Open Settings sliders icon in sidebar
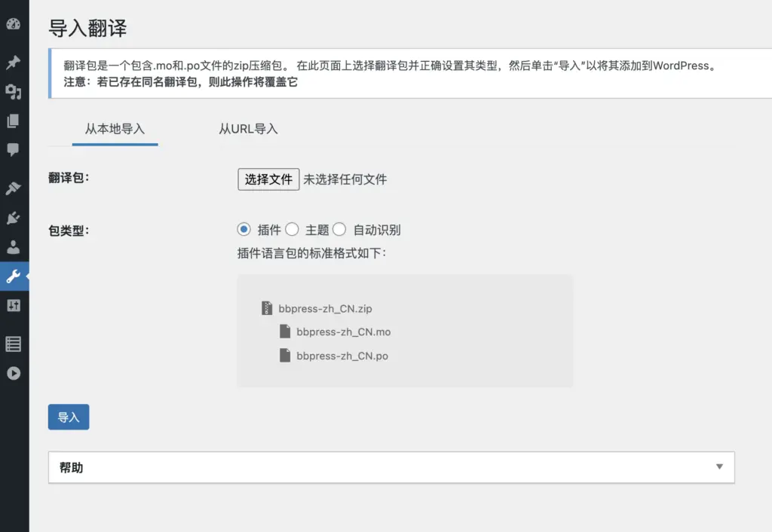The height and width of the screenshot is (532, 772). tap(13, 305)
